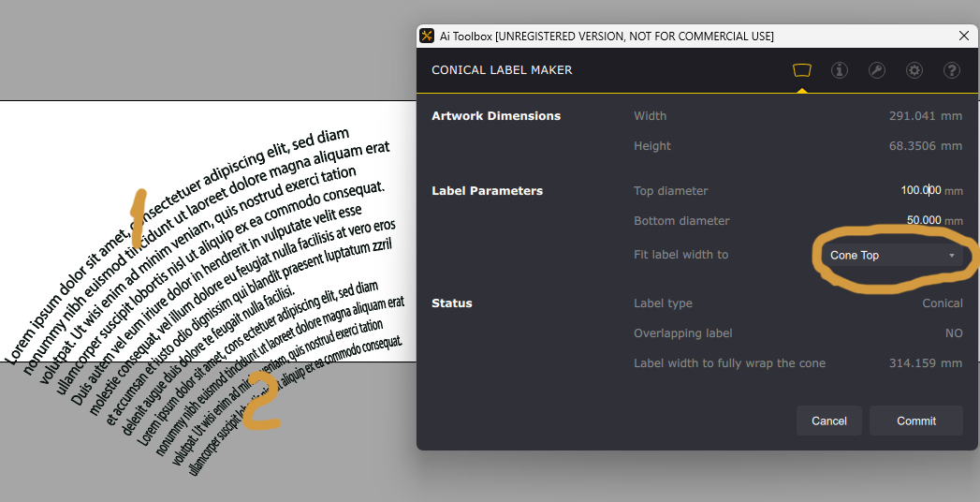Screen dimensions: 980x502
Task: Click the Ai Toolbox app icon in title bar
Action: (x=427, y=37)
